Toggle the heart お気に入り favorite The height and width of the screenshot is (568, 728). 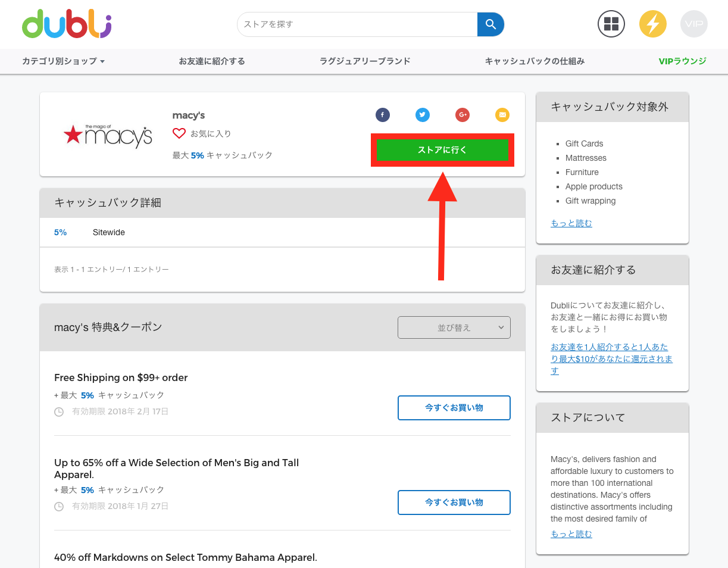(x=179, y=133)
